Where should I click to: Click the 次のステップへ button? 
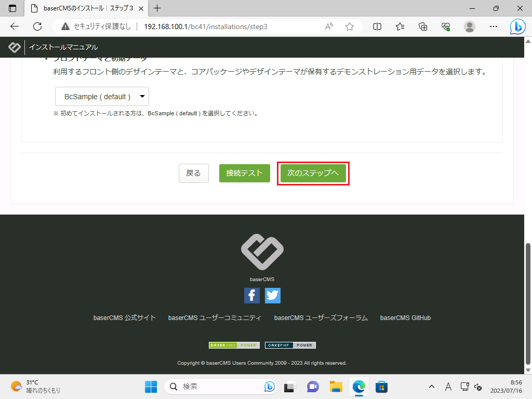[x=313, y=173]
